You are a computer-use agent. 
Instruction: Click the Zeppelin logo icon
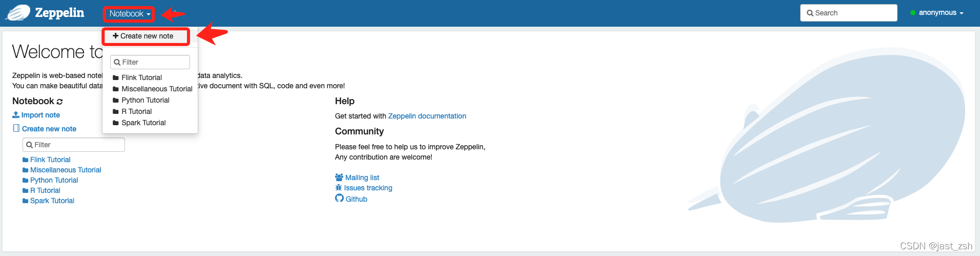click(18, 12)
